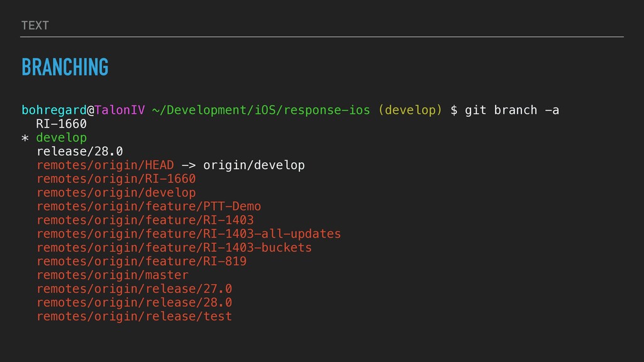The width and height of the screenshot is (644, 362).
Task: Click remotes/origin/feature/RI-1403-all-updates line
Action: pyautogui.click(x=188, y=234)
